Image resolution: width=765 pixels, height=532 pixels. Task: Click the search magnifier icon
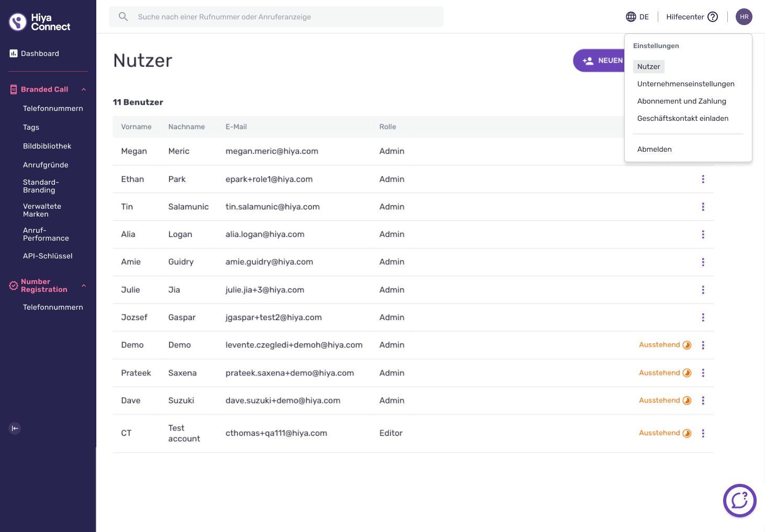[x=123, y=17]
